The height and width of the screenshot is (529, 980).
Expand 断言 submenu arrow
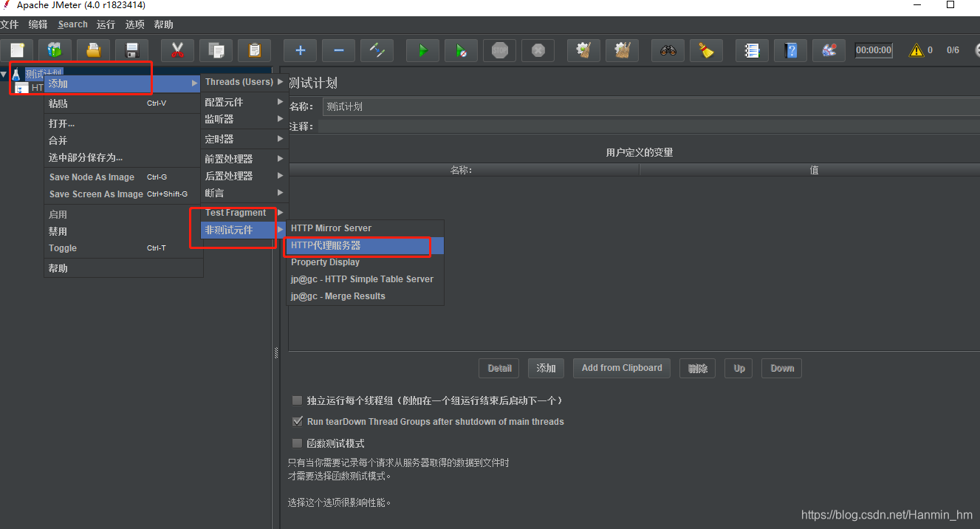click(x=280, y=193)
